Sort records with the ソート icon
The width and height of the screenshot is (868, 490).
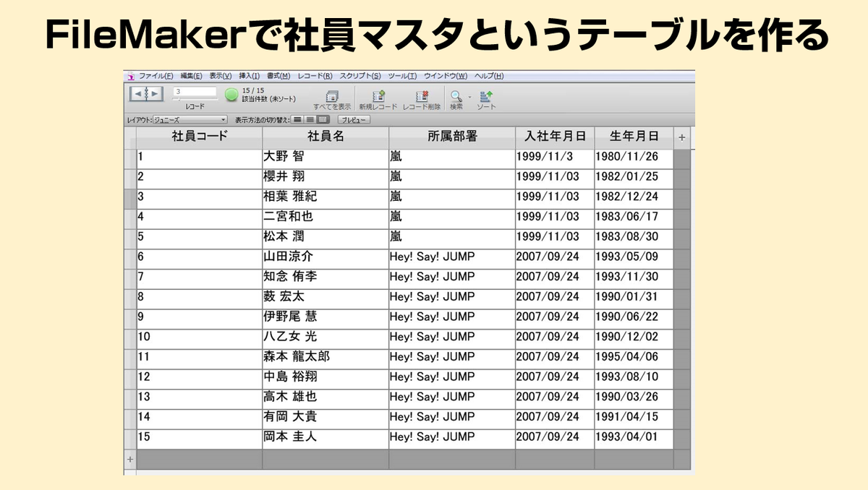pyautogui.click(x=486, y=95)
